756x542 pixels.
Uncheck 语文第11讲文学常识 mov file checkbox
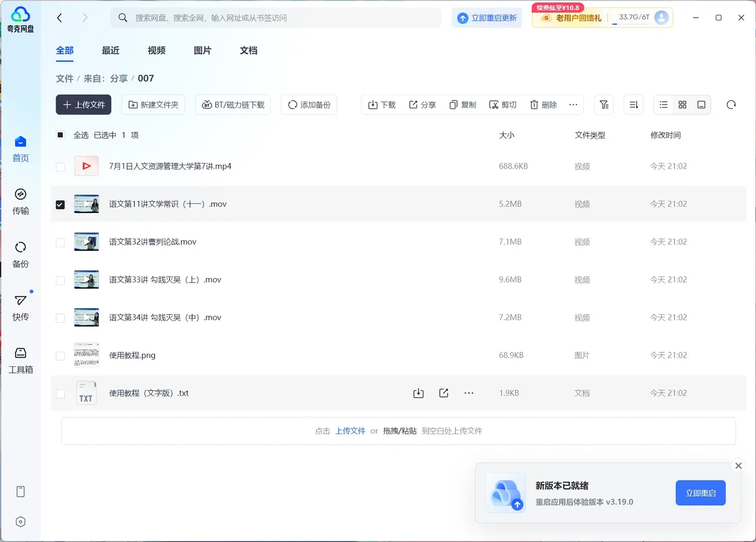point(60,204)
